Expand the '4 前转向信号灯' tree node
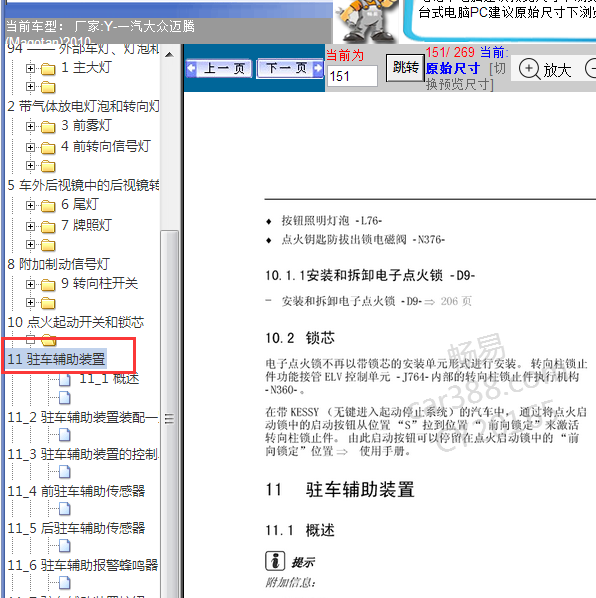The image size is (596, 598). point(30,147)
